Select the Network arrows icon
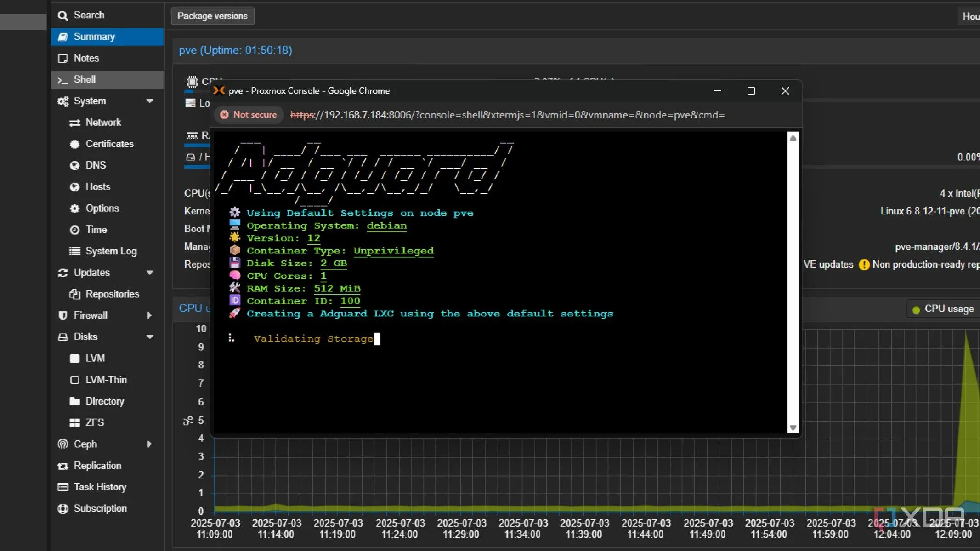This screenshot has width=980, height=551. point(74,123)
